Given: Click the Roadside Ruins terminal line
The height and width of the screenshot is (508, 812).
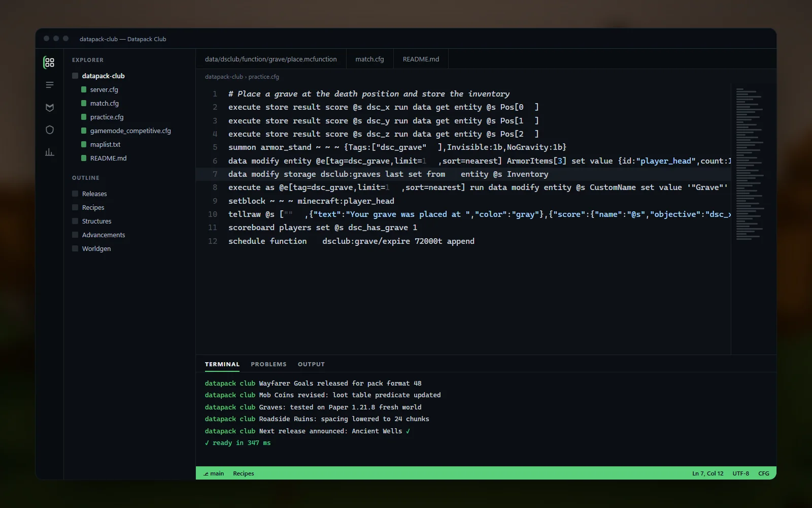Looking at the screenshot, I should pyautogui.click(x=317, y=419).
